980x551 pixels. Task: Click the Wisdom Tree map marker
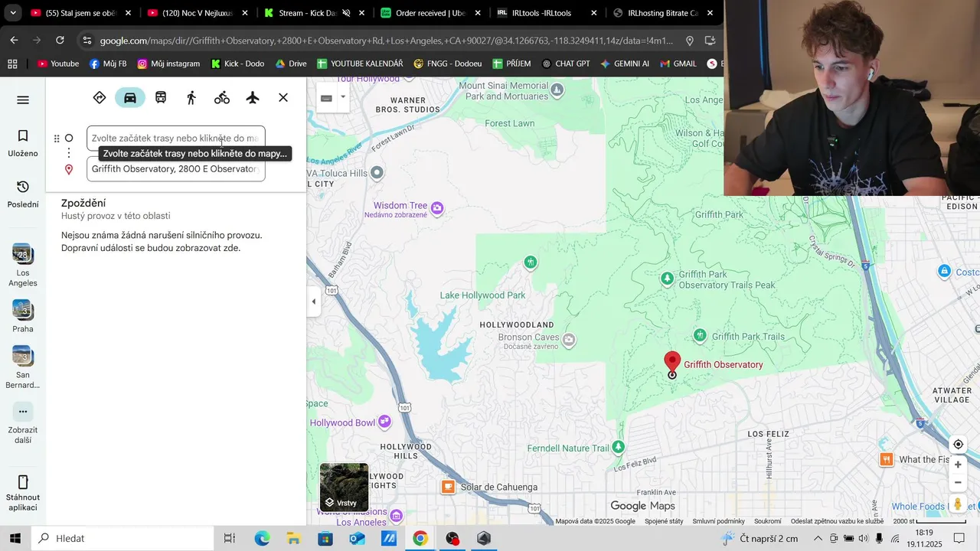pos(437,207)
